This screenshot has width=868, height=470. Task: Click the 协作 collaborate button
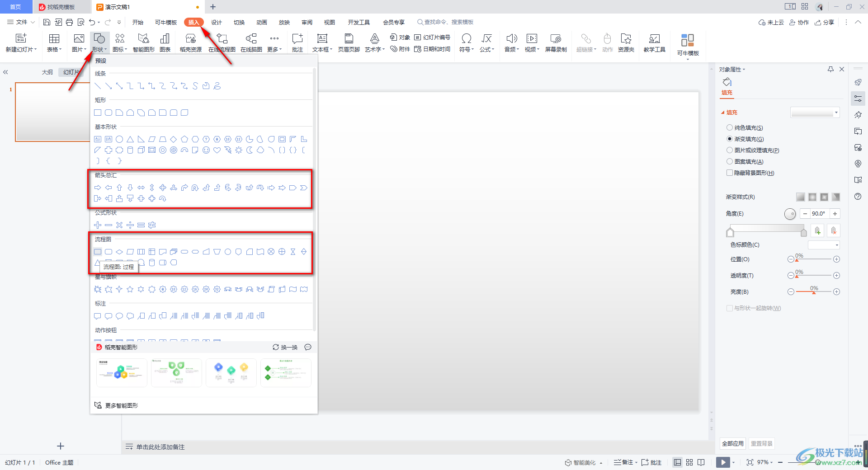click(799, 22)
